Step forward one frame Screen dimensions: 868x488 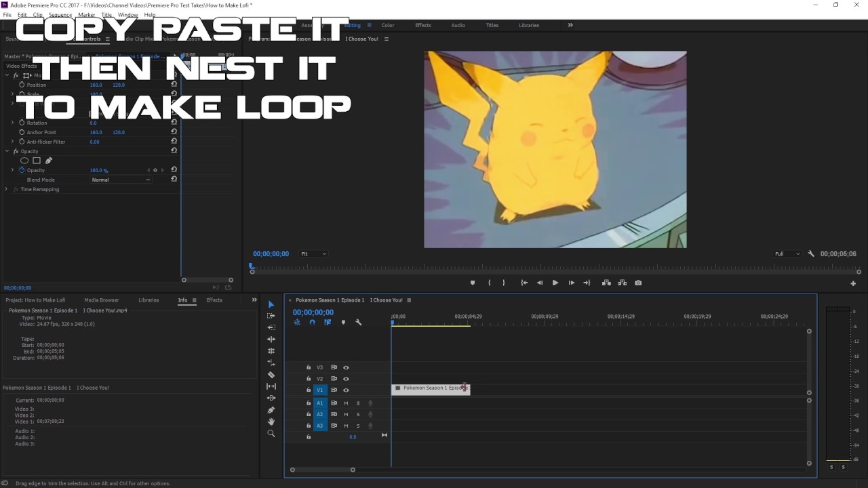pyautogui.click(x=572, y=283)
